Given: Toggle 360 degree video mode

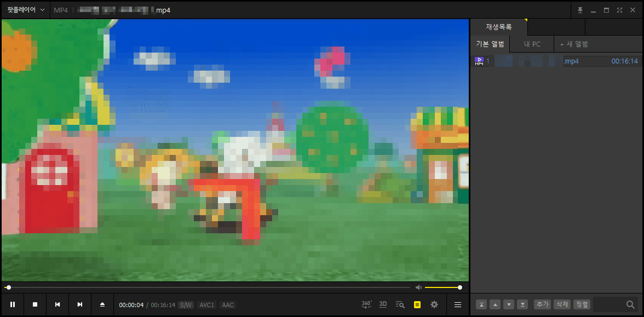Looking at the screenshot, I should tap(366, 304).
